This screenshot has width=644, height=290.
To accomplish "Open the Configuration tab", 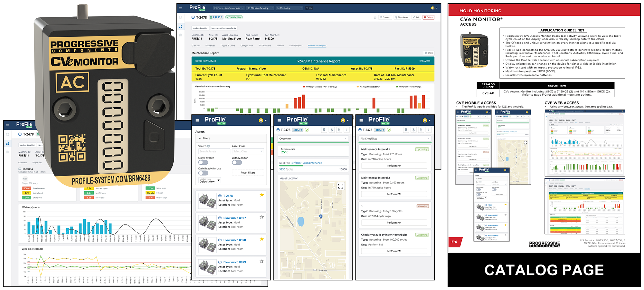I will [x=247, y=46].
